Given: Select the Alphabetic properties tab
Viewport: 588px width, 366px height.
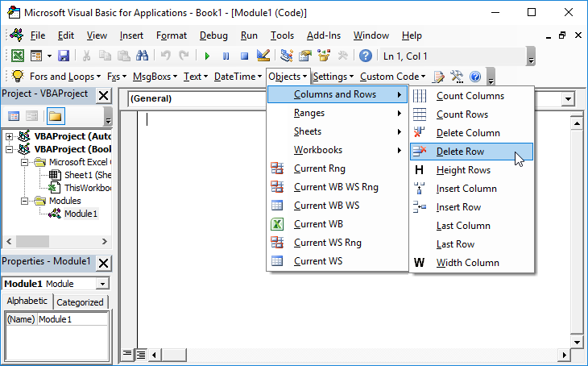Looking at the screenshot, I should click(x=27, y=302).
